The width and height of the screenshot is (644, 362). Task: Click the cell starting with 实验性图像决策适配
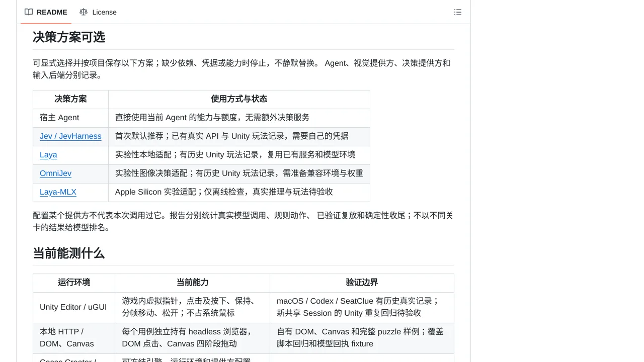[x=239, y=173]
